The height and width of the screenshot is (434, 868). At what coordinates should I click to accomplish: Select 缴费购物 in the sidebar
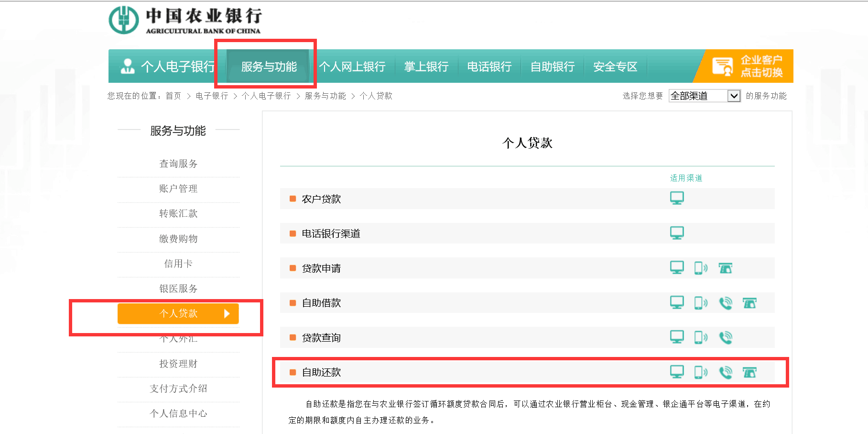pyautogui.click(x=178, y=239)
